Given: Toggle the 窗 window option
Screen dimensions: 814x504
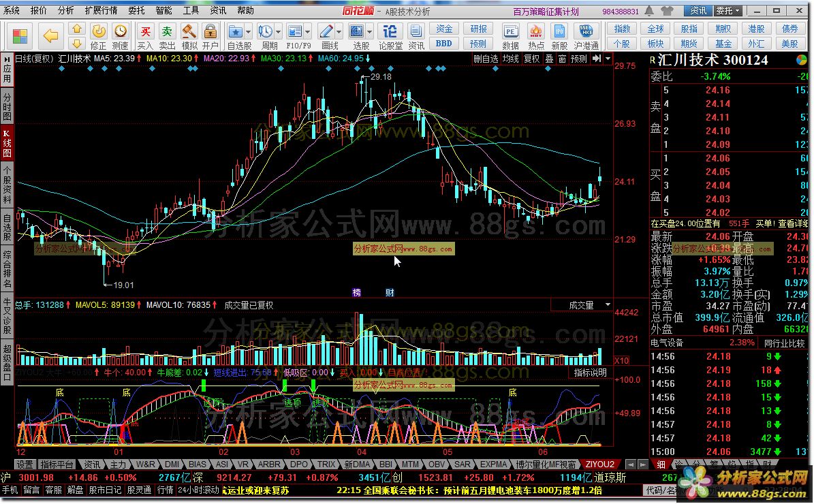Looking at the screenshot, I should coord(562,59).
